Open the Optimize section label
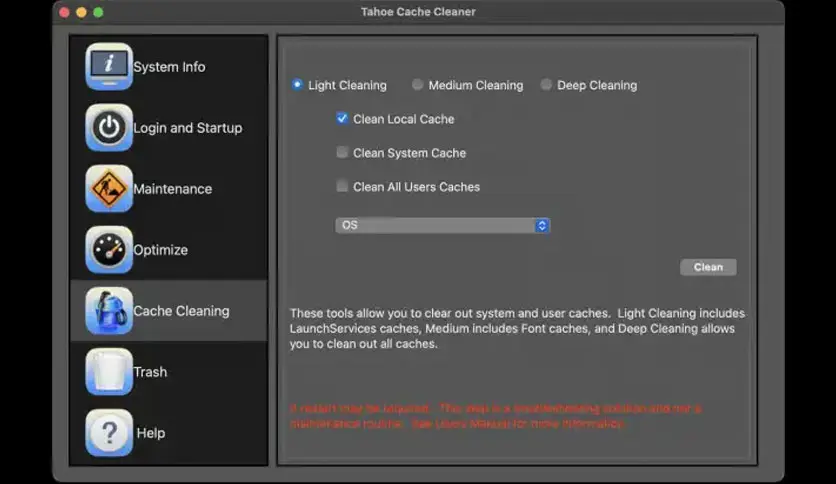The height and width of the screenshot is (484, 836). pos(160,250)
